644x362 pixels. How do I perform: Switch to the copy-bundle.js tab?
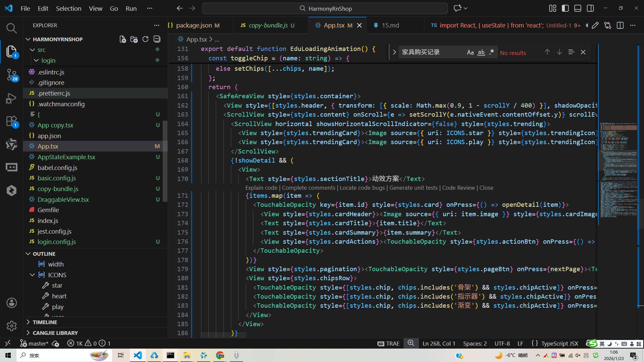(268, 25)
